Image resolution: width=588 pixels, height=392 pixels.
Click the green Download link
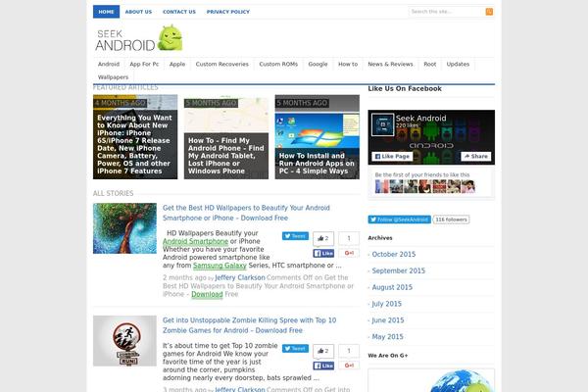coord(207,294)
